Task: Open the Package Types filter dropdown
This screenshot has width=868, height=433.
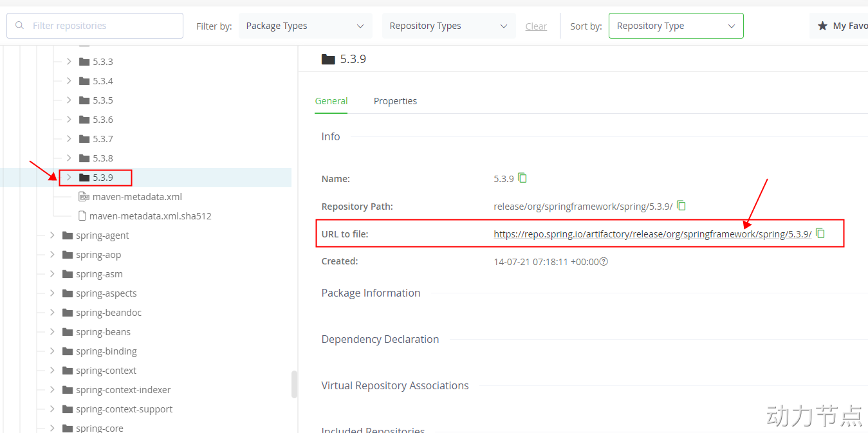Action: pyautogui.click(x=305, y=26)
